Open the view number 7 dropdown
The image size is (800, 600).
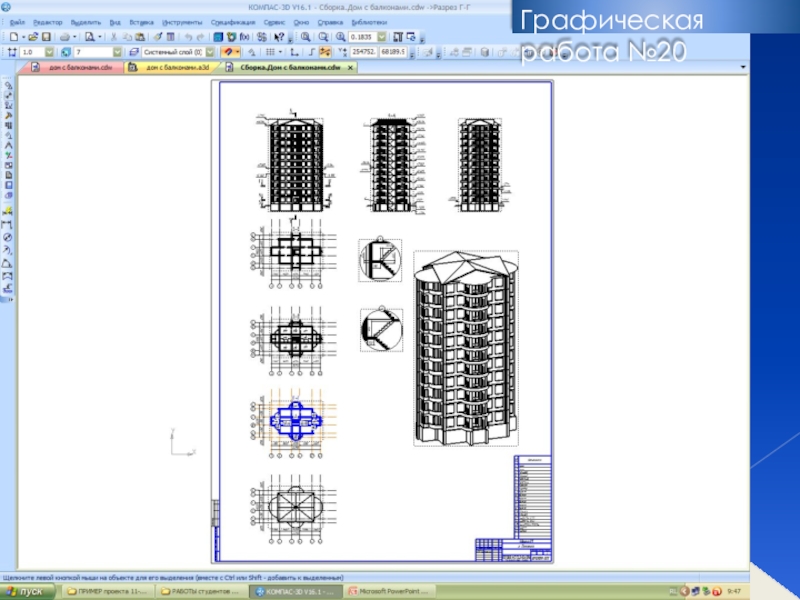click(x=117, y=52)
